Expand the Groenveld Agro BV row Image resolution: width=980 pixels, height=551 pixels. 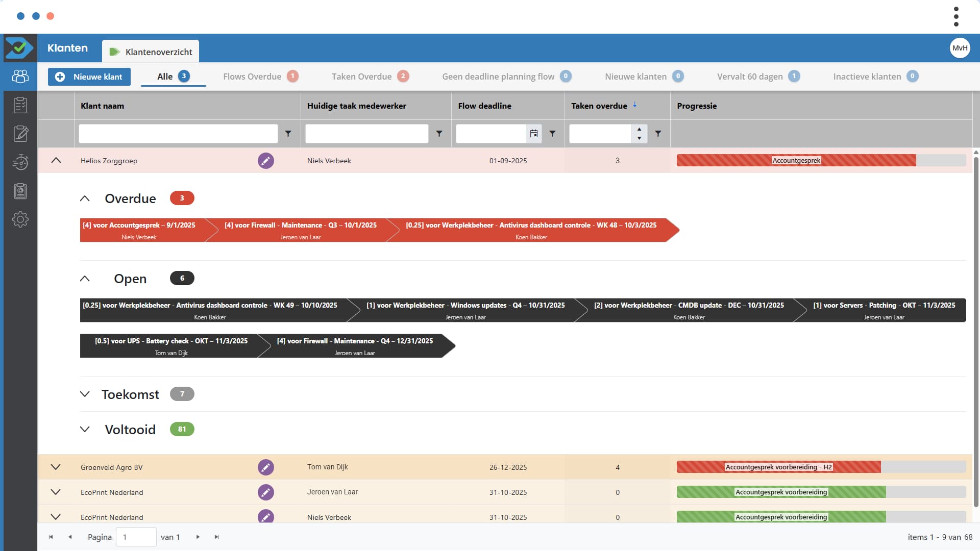(x=56, y=467)
